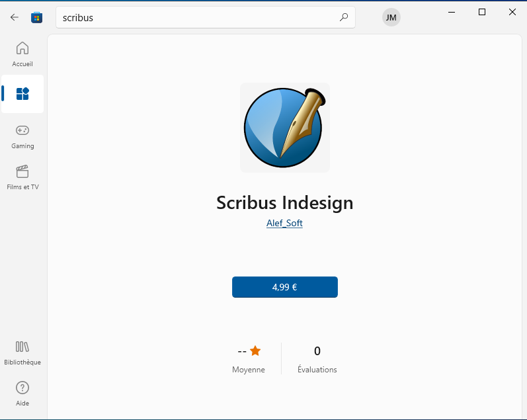
Task: Click the Scribus Indesign title
Action: [284, 202]
